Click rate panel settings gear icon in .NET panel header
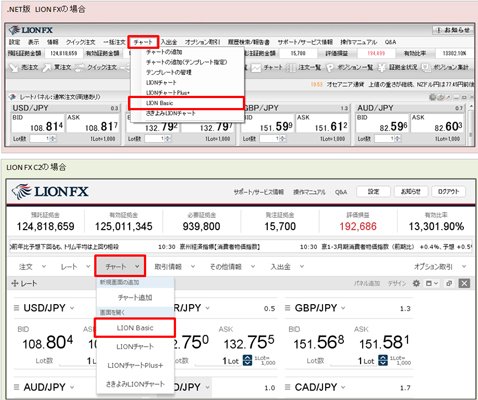This screenshot has height=400, width=478. coord(433,97)
